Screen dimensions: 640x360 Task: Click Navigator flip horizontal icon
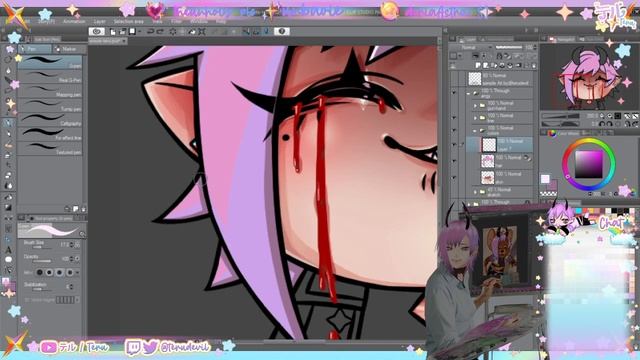[627, 124]
